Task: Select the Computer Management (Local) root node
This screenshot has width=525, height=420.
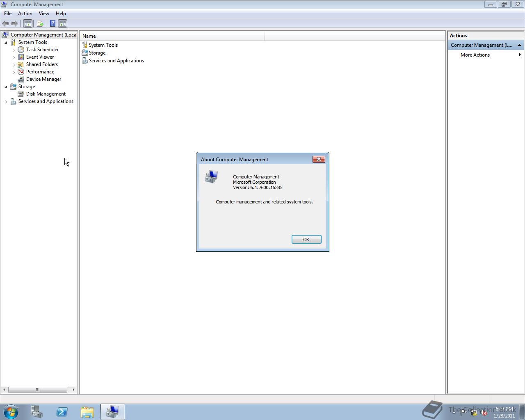Action: (44, 35)
